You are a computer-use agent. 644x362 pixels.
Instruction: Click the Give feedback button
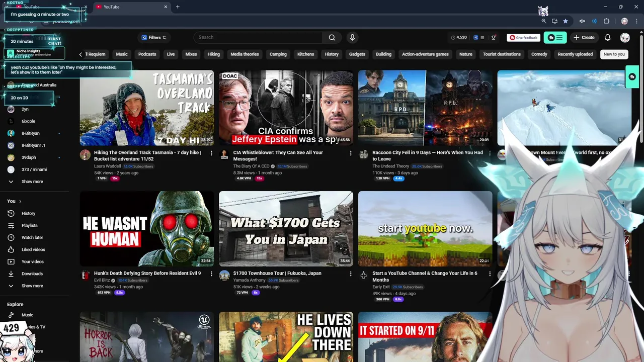tap(523, 38)
